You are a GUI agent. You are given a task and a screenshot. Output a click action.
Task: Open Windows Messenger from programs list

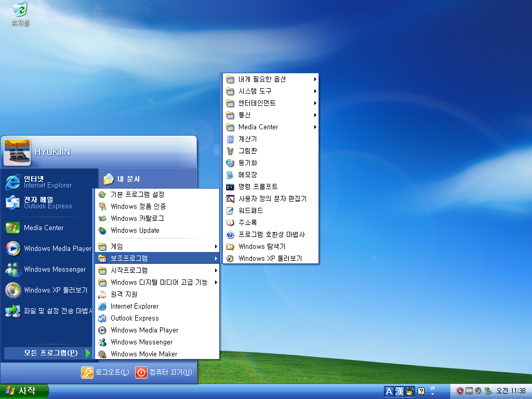(157, 342)
